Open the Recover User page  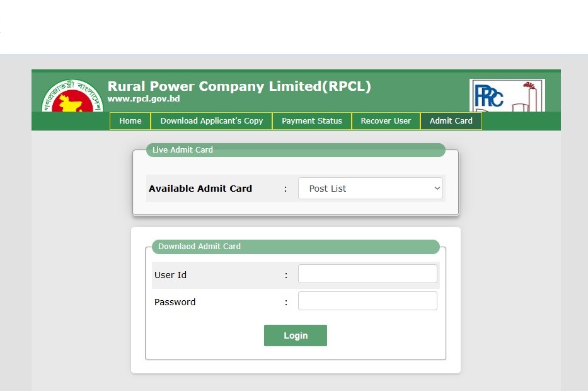pyautogui.click(x=386, y=121)
